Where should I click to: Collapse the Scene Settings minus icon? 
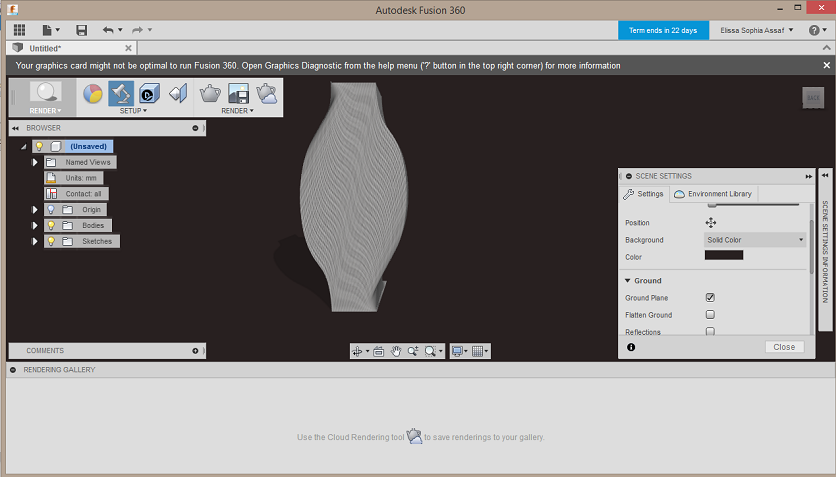coord(629,176)
